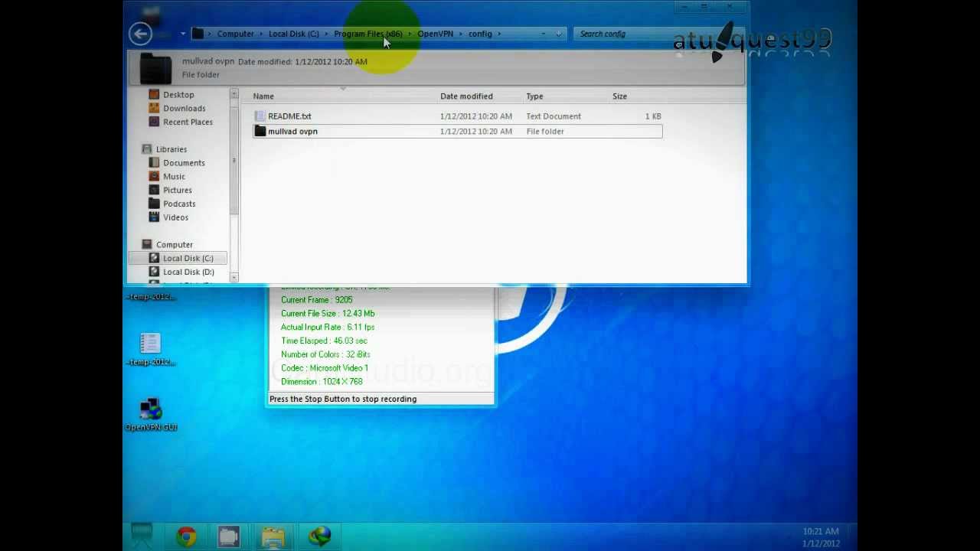
Task: Go to OpenVPN breadcrumb segment
Action: [x=435, y=34]
